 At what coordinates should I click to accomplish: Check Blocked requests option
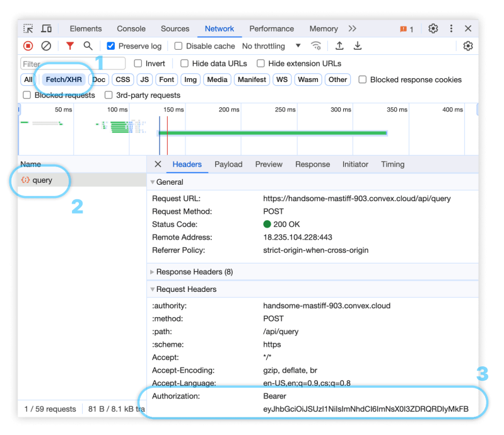pyautogui.click(x=26, y=95)
